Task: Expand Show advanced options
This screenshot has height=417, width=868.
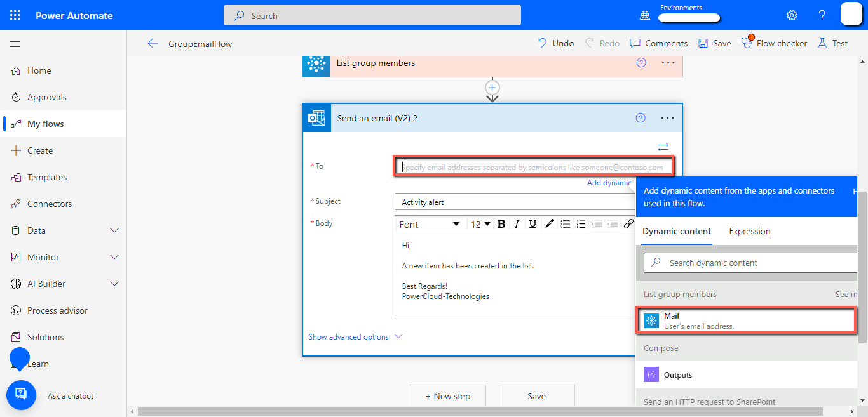Action: [355, 337]
